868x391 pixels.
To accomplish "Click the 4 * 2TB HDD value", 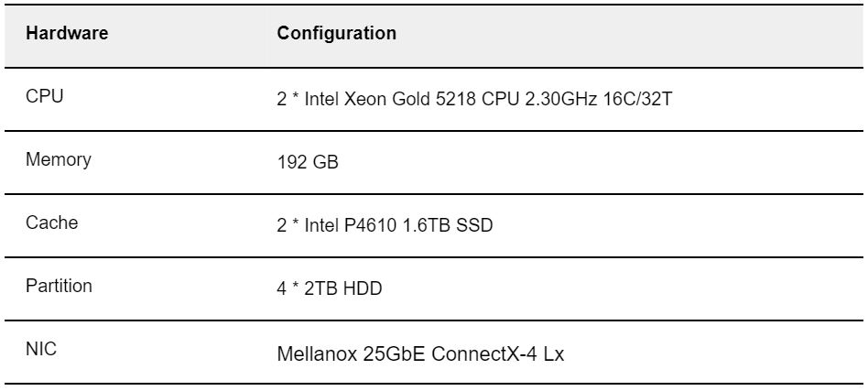I will tap(330, 289).
